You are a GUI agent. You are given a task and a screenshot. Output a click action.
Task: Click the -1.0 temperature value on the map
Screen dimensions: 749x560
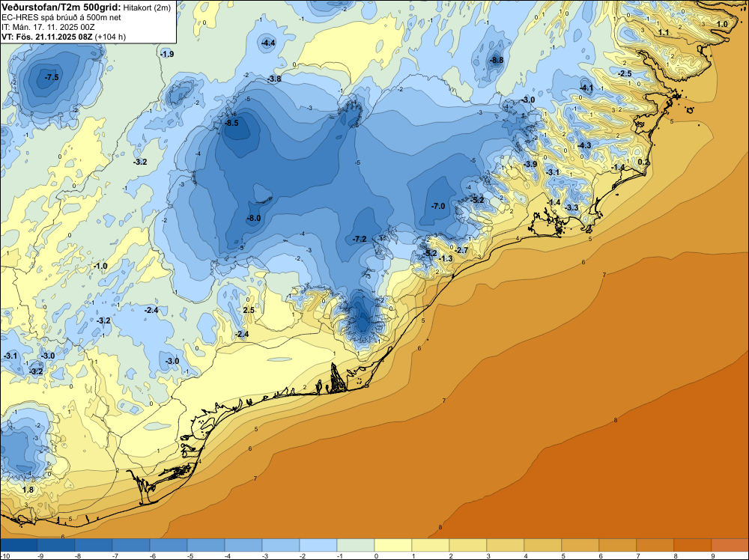[100, 266]
